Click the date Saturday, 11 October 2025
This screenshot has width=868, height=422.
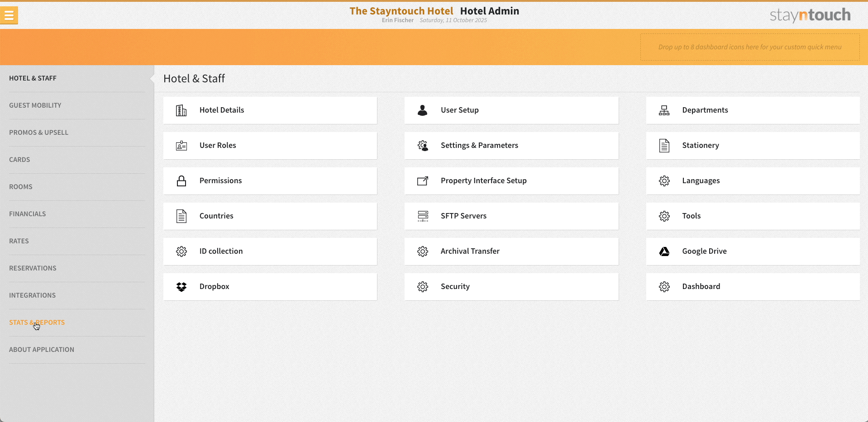pos(453,20)
